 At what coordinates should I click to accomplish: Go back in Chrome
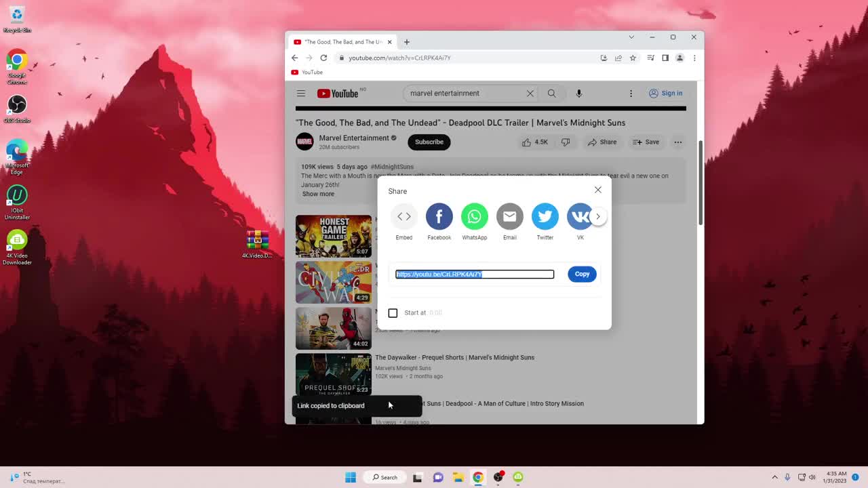point(294,58)
